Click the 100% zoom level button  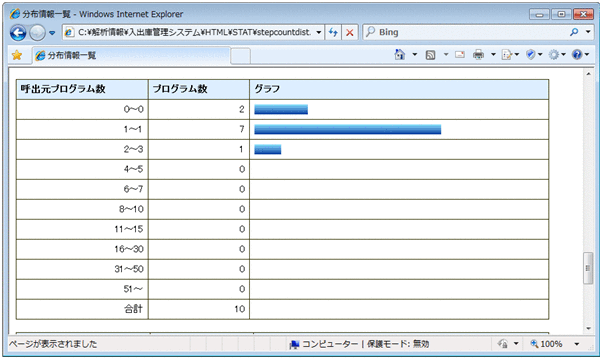tap(546, 344)
